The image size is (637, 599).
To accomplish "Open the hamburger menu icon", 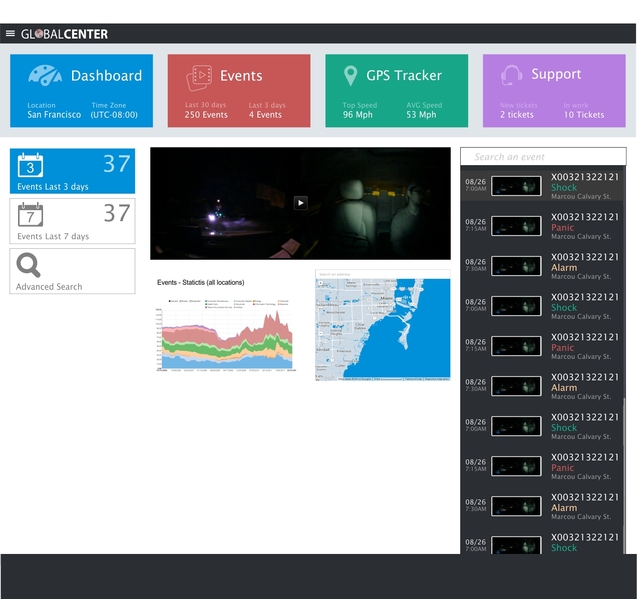I will pyautogui.click(x=10, y=33).
